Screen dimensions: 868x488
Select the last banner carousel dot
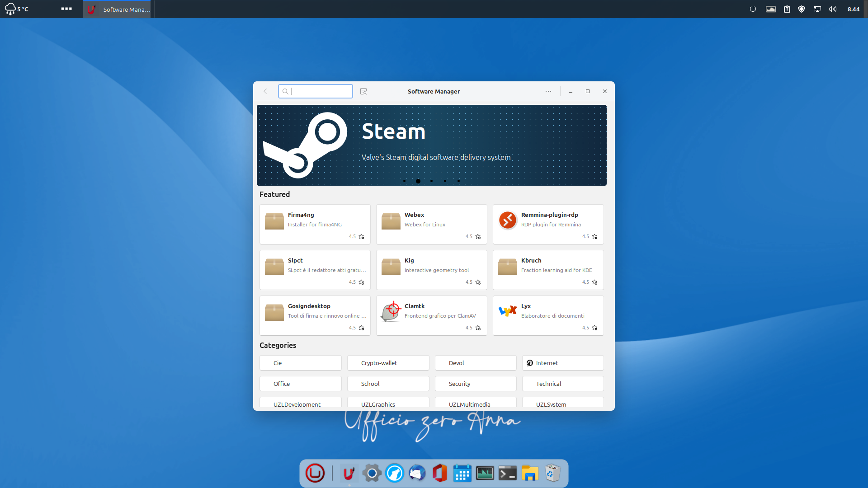pos(458,181)
